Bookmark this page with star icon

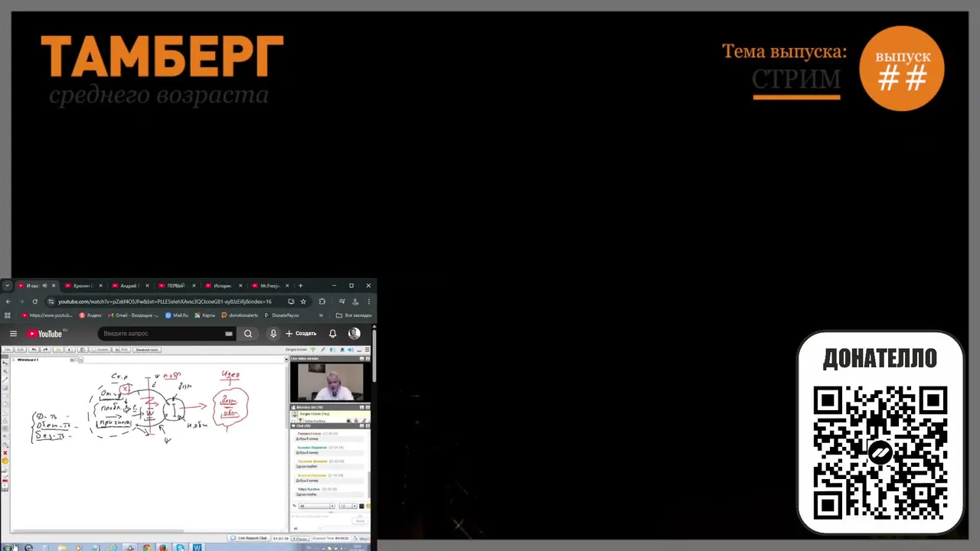point(303,302)
